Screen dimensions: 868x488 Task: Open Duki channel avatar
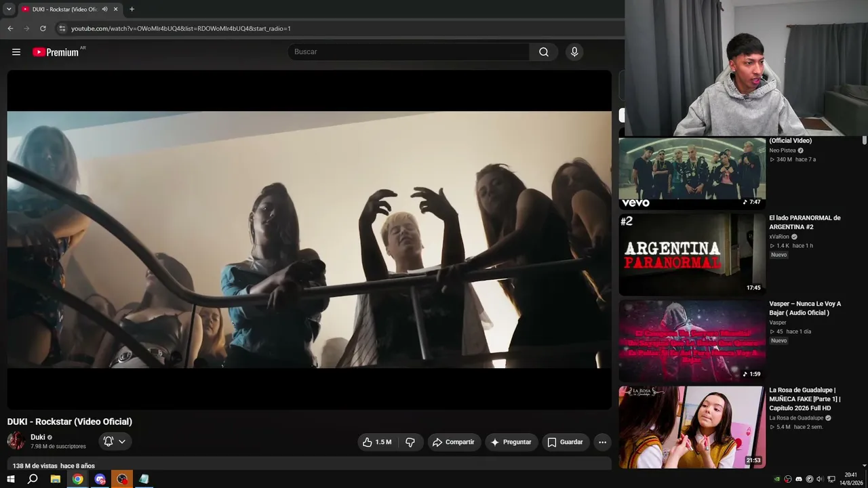16,441
